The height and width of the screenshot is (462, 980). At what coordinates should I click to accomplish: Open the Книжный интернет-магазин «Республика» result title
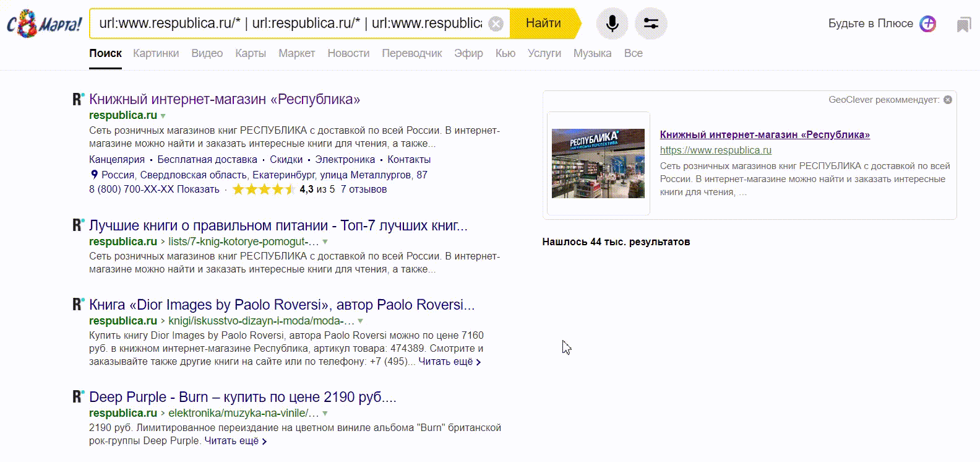[x=225, y=99]
